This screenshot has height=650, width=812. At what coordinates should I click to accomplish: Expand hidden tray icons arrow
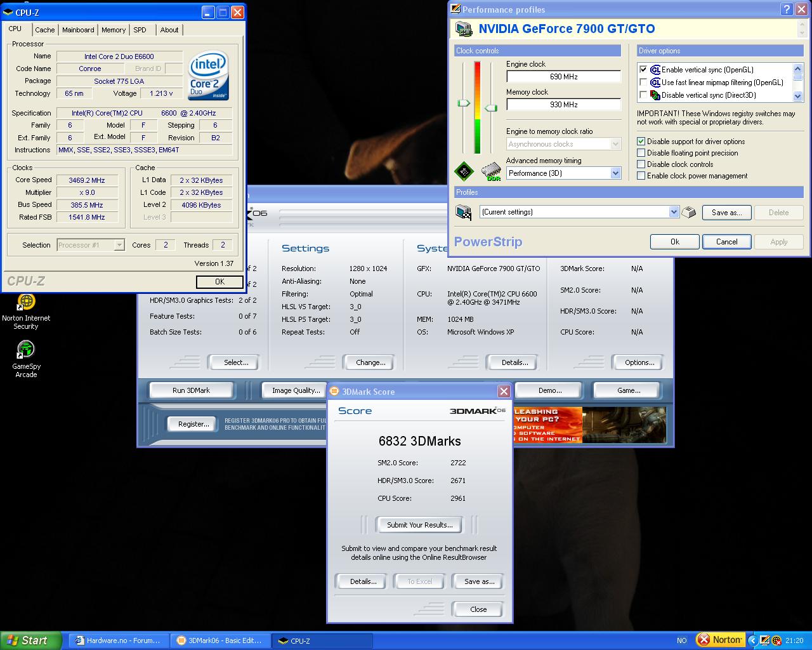[752, 640]
